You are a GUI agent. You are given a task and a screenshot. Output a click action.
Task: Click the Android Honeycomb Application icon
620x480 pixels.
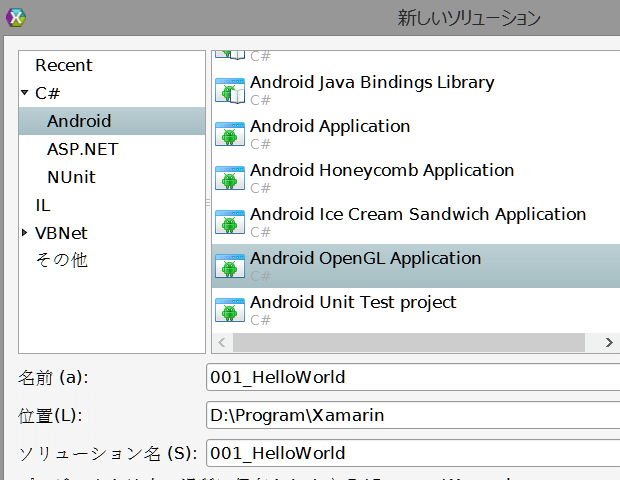pyautogui.click(x=230, y=178)
